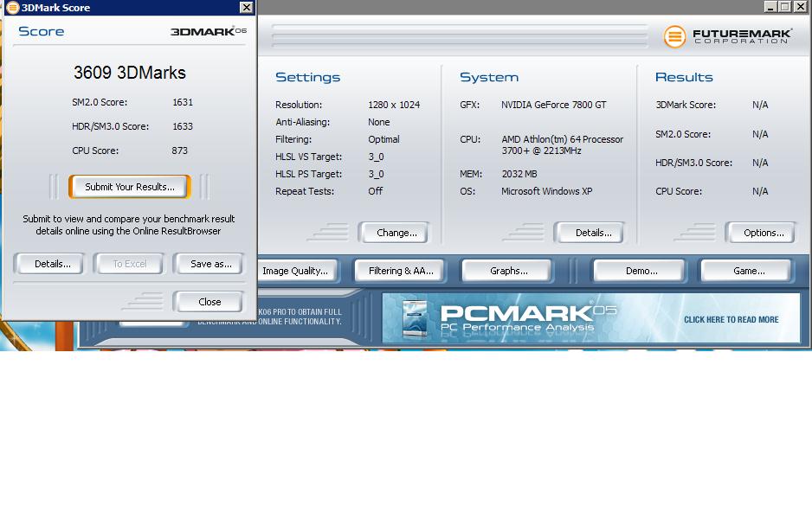The image size is (812, 519).
Task: Click the 'Submit to view and compare' description text
Action: (x=128, y=225)
